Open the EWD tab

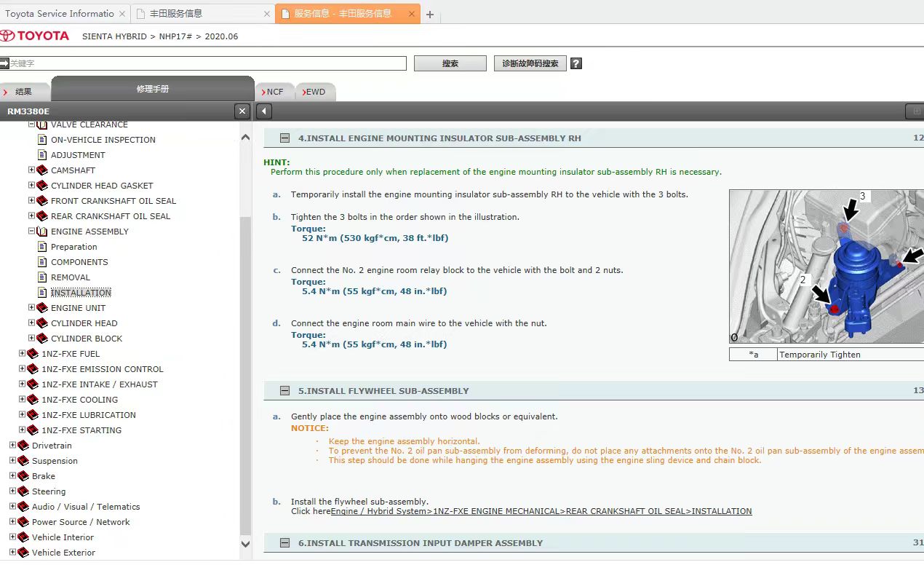pos(314,92)
